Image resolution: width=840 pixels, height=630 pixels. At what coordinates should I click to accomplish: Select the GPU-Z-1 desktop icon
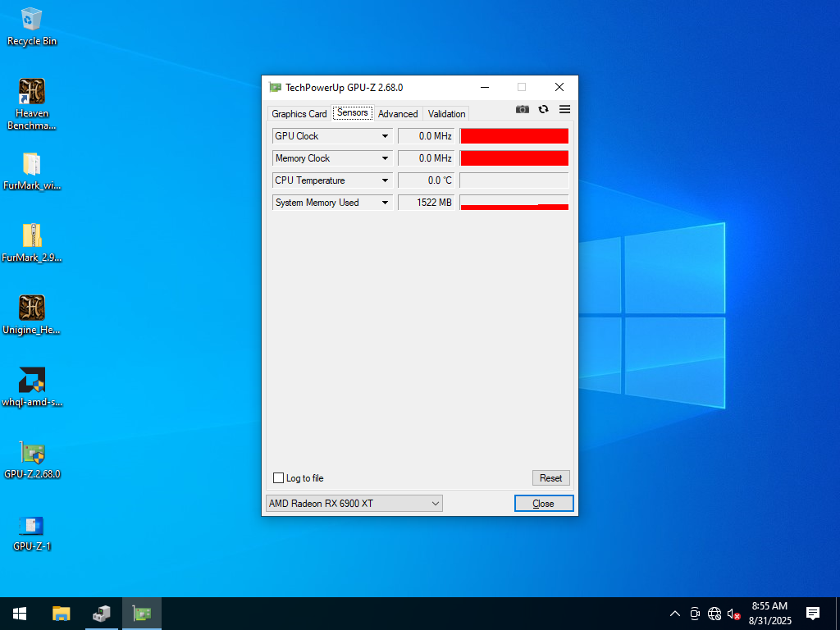(32, 532)
